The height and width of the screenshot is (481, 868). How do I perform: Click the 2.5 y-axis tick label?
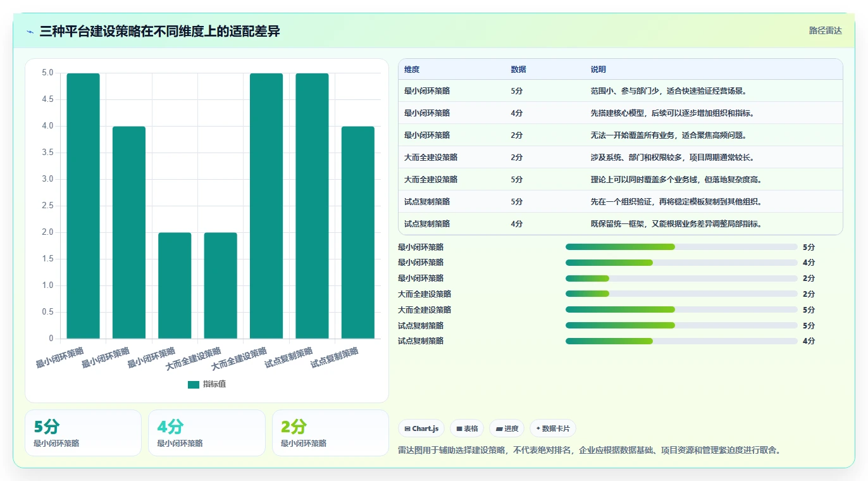(48, 206)
